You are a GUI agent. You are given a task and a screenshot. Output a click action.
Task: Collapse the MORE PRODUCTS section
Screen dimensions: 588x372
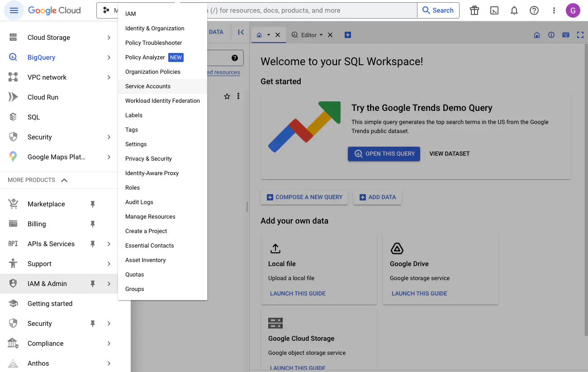(x=64, y=180)
